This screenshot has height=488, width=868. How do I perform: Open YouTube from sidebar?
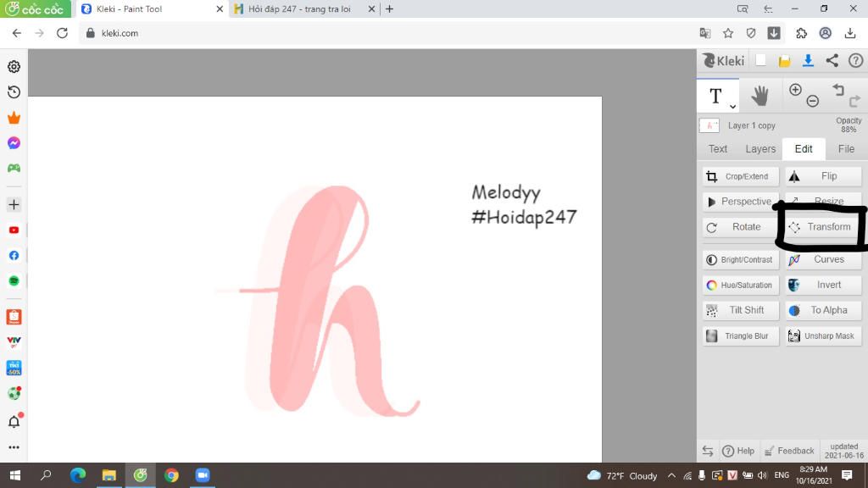tap(14, 230)
